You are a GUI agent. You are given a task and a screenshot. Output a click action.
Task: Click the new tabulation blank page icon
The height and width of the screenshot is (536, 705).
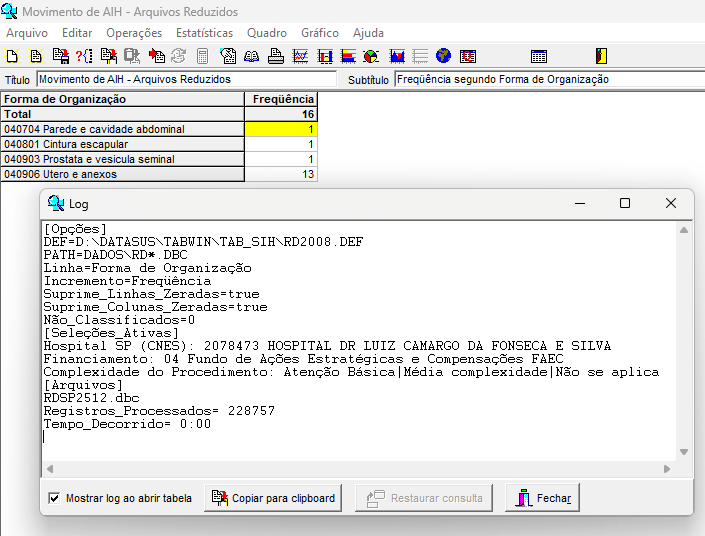tap(12, 56)
